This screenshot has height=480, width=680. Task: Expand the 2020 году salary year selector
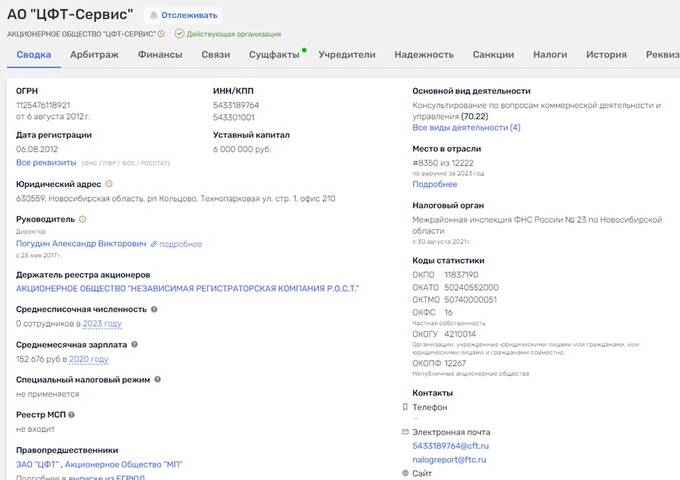click(x=88, y=359)
